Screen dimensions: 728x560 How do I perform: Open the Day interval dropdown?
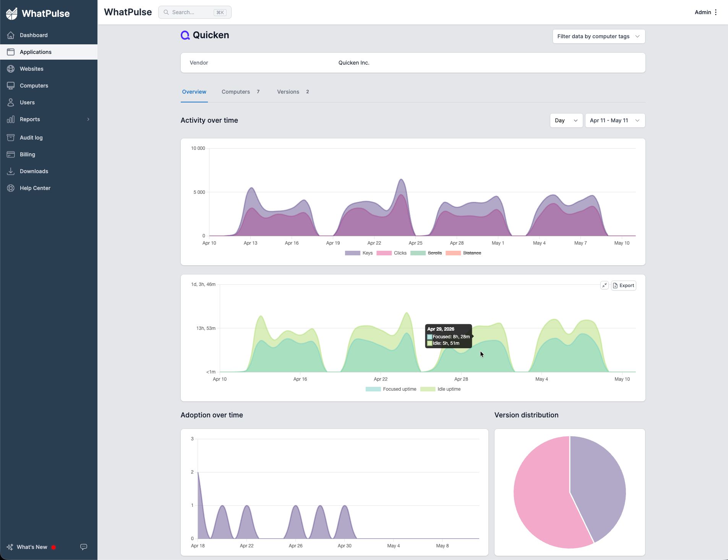tap(566, 120)
